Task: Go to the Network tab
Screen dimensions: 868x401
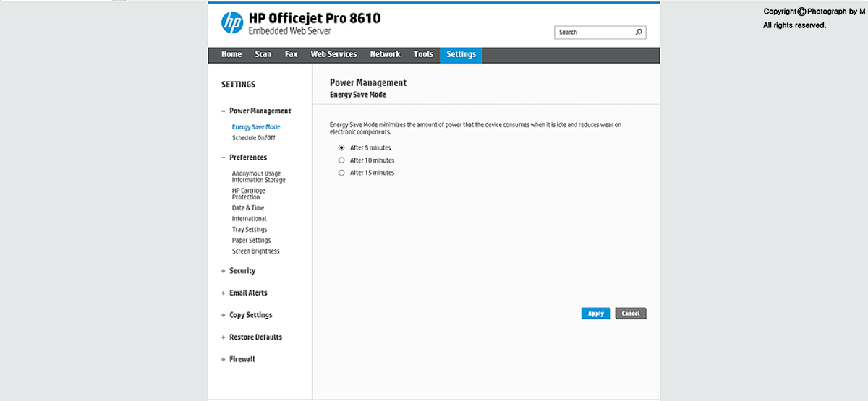Action: pyautogui.click(x=385, y=54)
